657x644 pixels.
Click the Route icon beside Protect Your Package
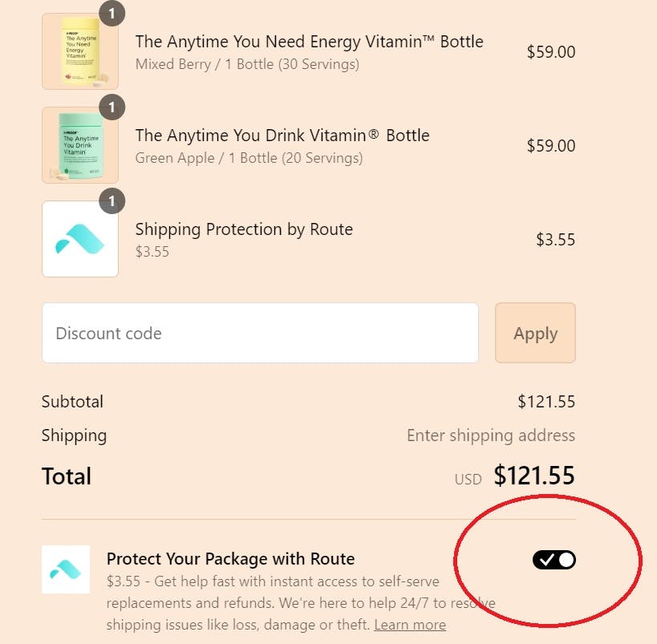click(65, 569)
